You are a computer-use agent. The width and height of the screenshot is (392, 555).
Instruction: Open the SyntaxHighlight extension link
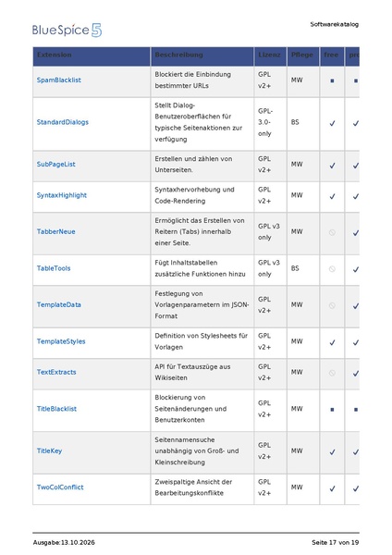pyautogui.click(x=62, y=195)
